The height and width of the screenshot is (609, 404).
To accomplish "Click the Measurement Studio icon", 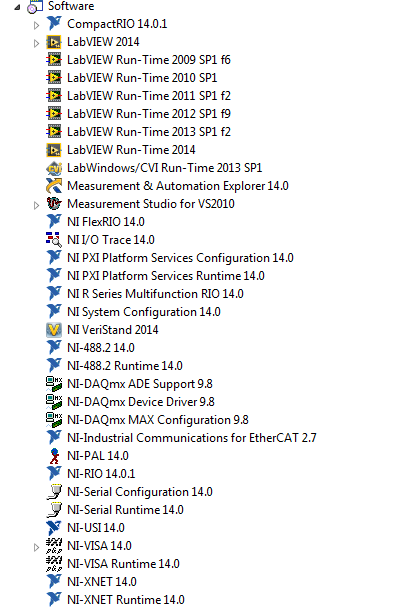I will 54,204.
